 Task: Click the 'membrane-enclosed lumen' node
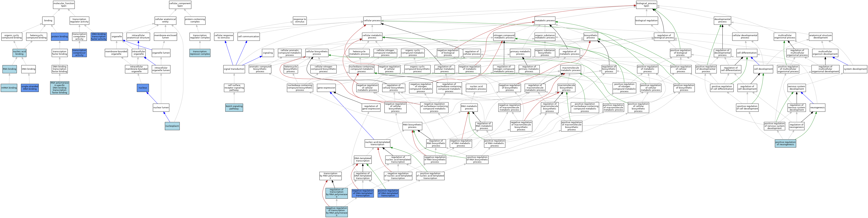[x=165, y=36]
